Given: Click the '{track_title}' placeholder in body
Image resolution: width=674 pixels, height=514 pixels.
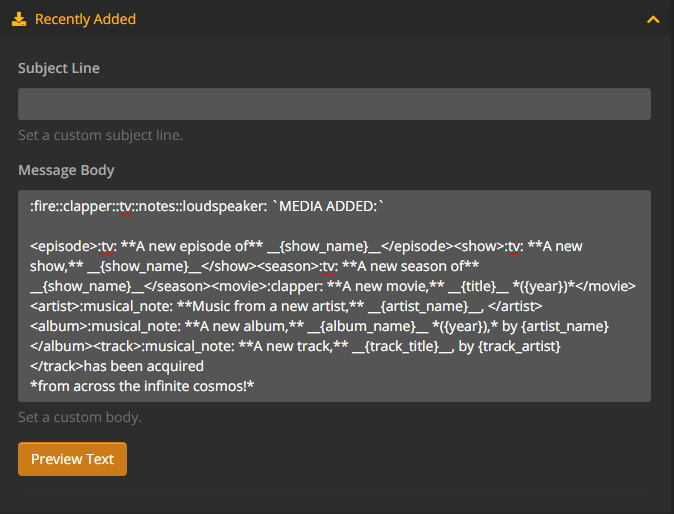Looking at the screenshot, I should (x=401, y=346).
